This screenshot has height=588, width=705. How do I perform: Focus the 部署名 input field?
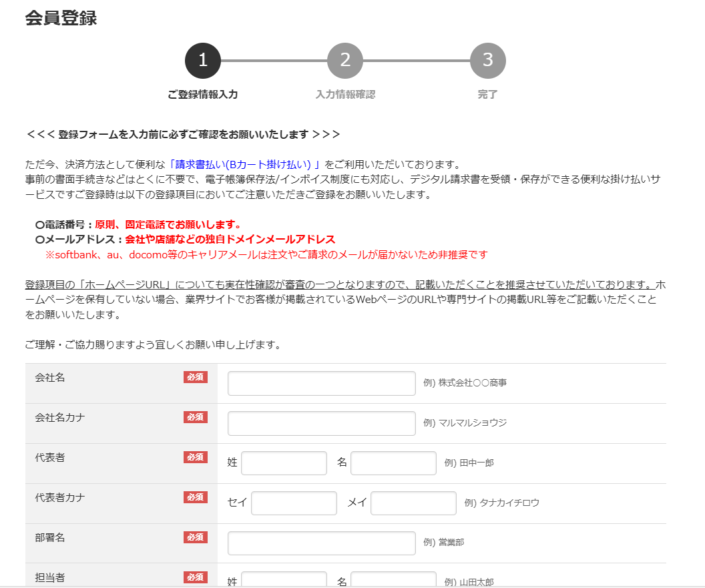(322, 543)
